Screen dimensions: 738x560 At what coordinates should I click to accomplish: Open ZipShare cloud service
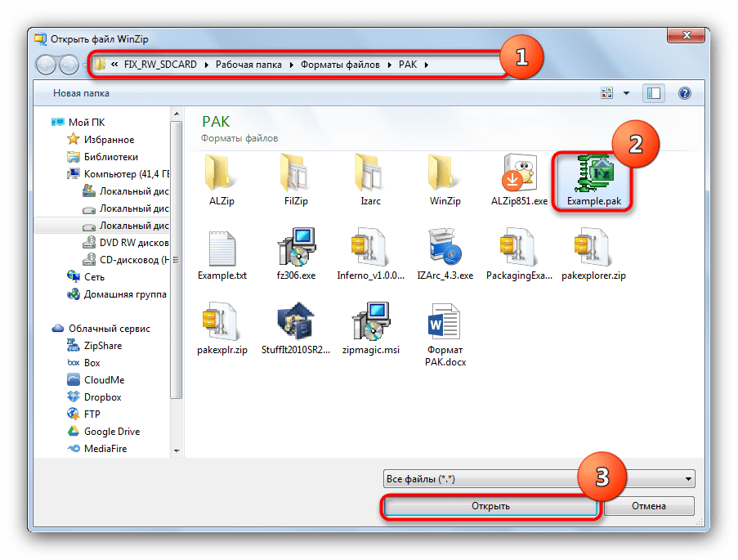point(94,346)
